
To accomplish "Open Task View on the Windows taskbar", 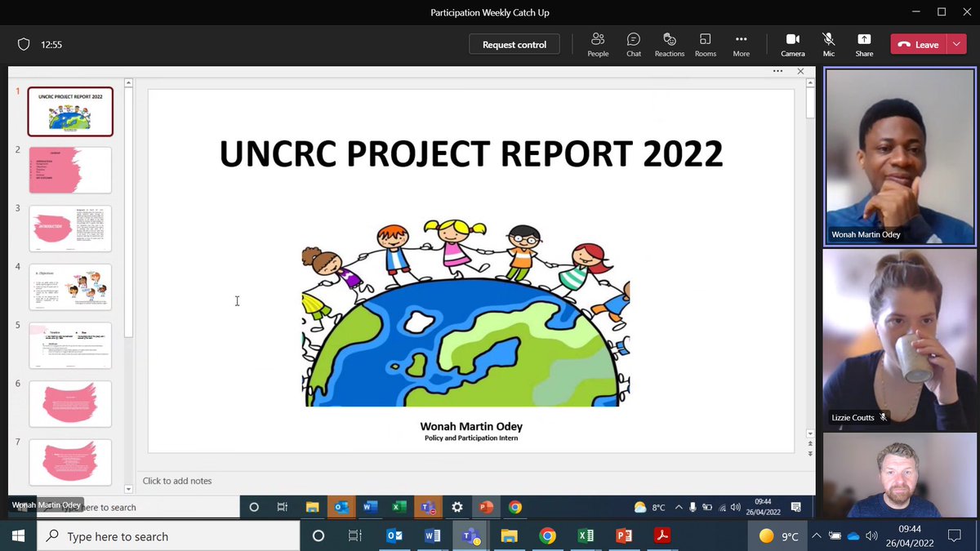I will pos(355,536).
